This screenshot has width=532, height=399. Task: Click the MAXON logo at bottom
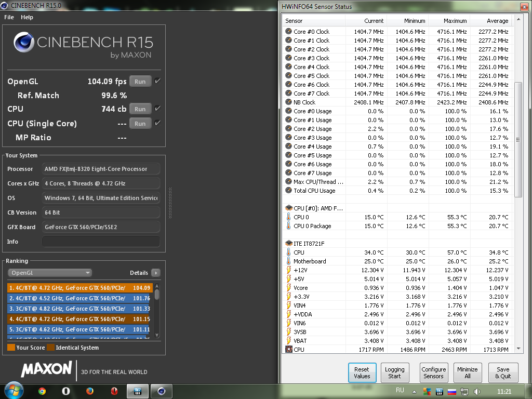pos(46,369)
